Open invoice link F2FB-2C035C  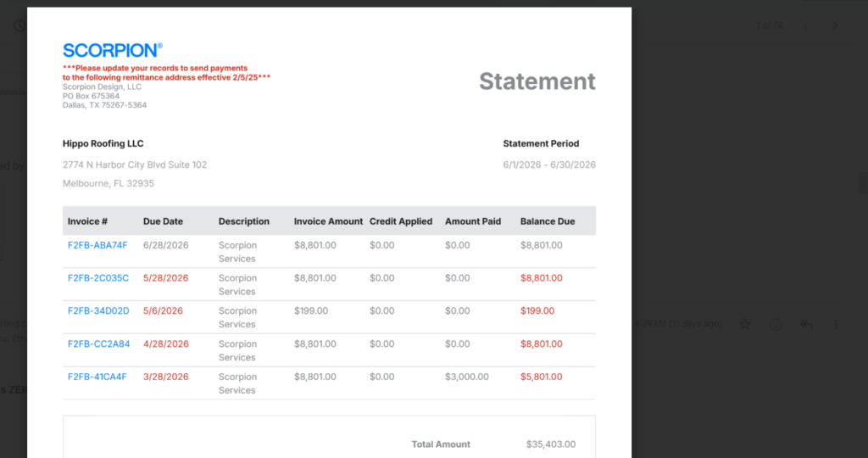pos(98,278)
